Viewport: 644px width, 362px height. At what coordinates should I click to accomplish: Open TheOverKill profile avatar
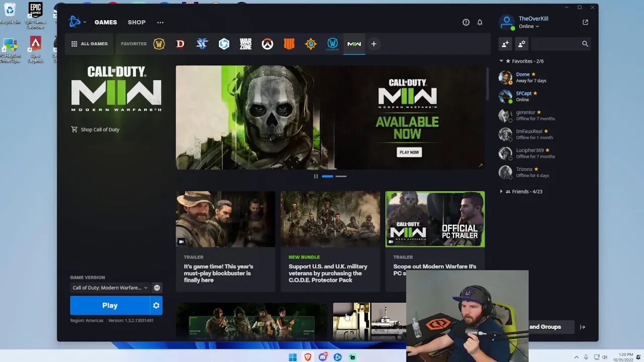(x=507, y=22)
